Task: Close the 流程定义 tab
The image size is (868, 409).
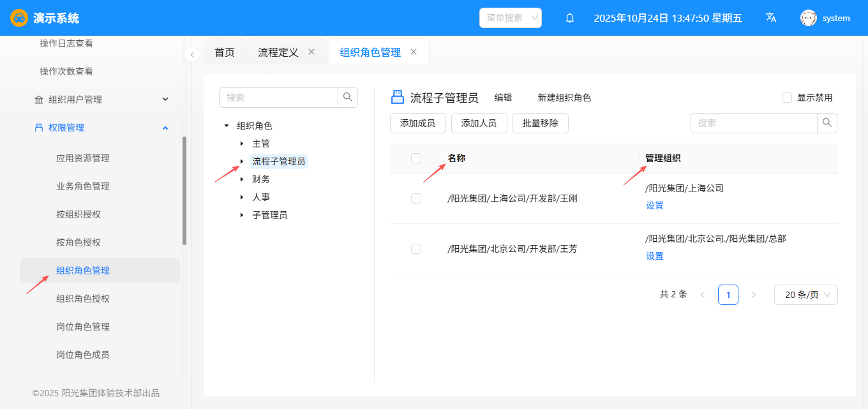Action: 311,52
